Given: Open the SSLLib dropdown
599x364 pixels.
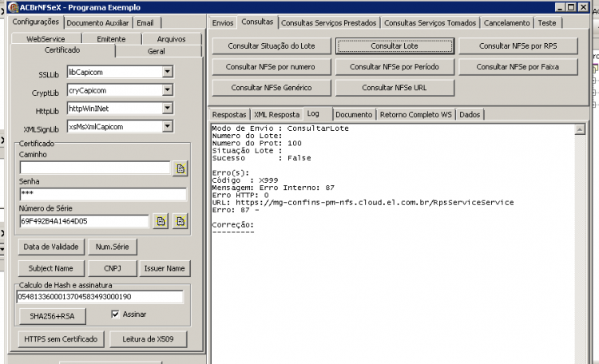Looking at the screenshot, I should (168, 72).
